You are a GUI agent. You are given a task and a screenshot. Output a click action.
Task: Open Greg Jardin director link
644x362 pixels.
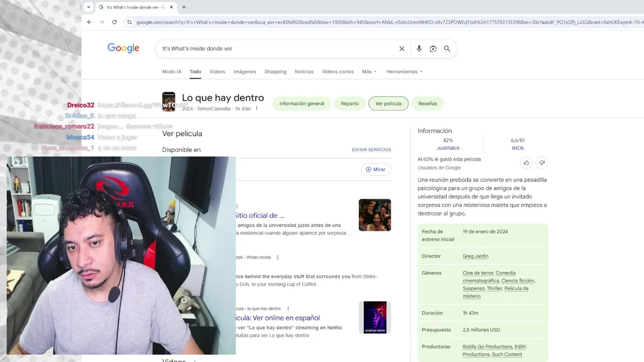pyautogui.click(x=475, y=256)
